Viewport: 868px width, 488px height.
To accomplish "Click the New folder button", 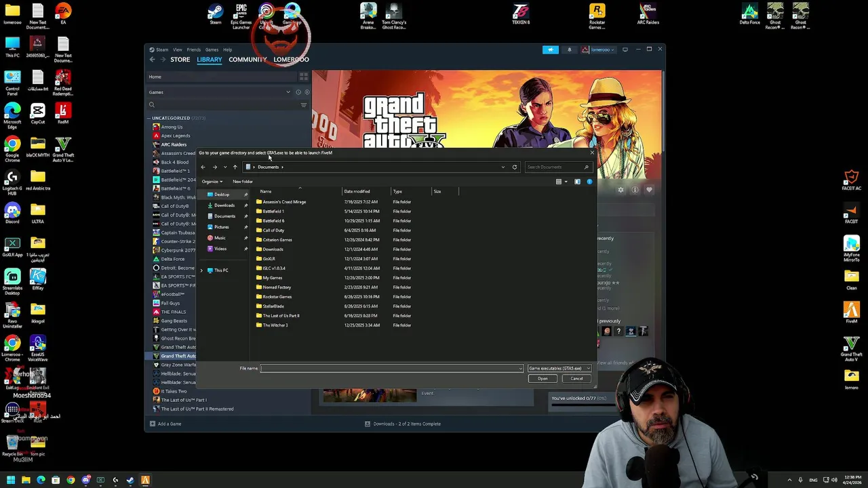I will tap(243, 182).
